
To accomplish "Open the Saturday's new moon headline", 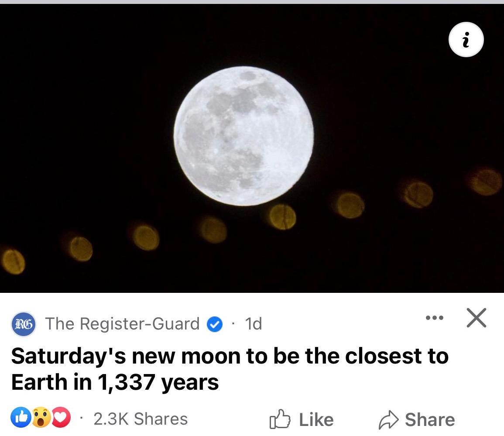I will [230, 356].
